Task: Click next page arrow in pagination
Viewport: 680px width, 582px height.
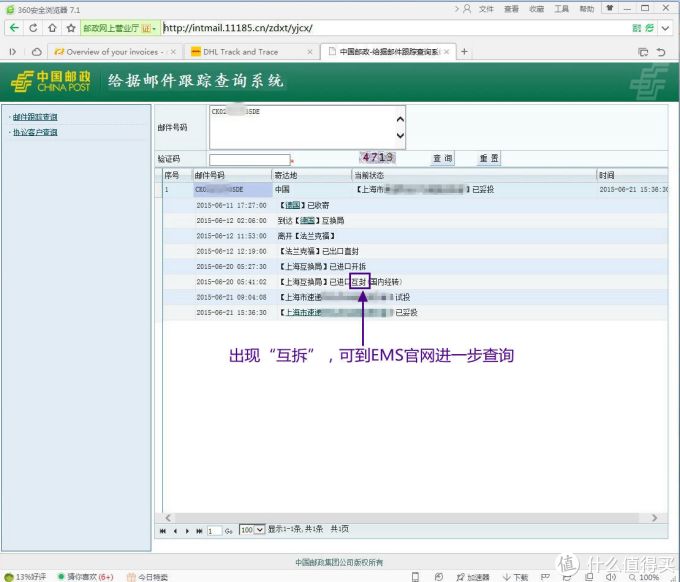Action: click(x=187, y=530)
